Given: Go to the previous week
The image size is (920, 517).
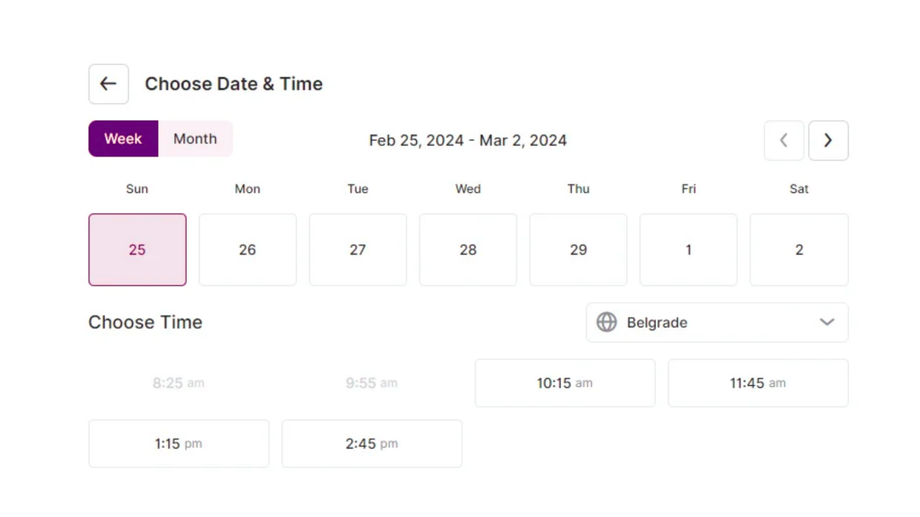Looking at the screenshot, I should pyautogui.click(x=784, y=141).
